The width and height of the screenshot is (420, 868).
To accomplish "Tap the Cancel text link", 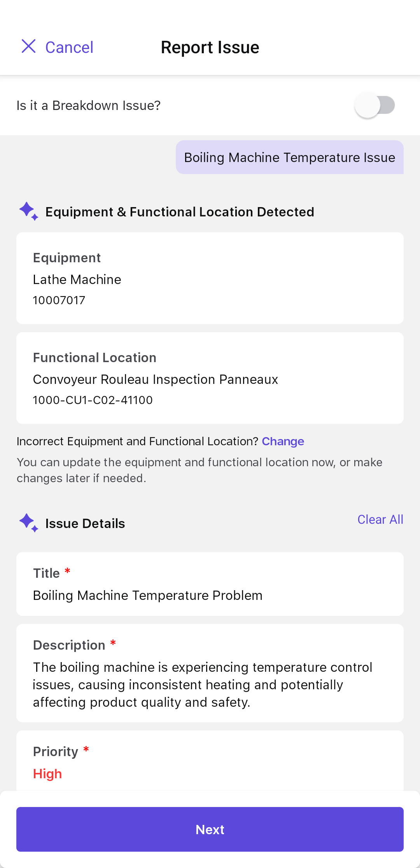I will pos(69,47).
